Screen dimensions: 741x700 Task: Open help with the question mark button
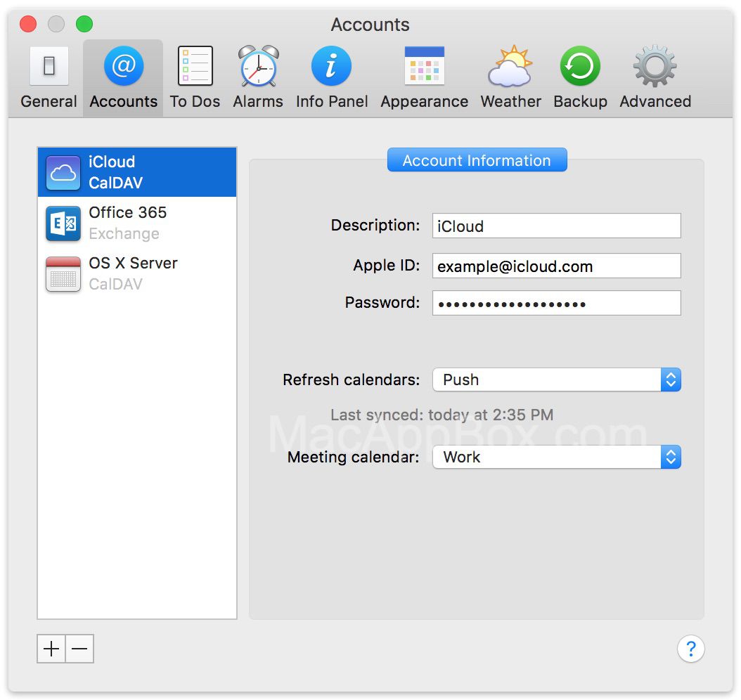[x=690, y=649]
